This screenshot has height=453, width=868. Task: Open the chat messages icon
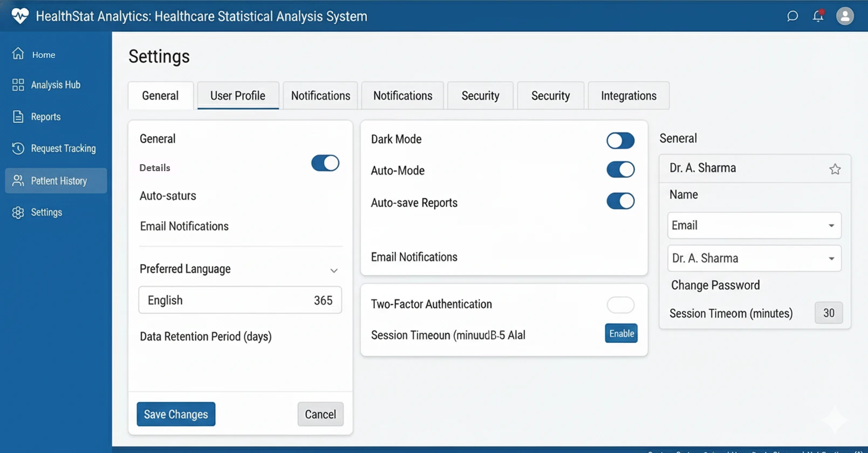click(792, 16)
